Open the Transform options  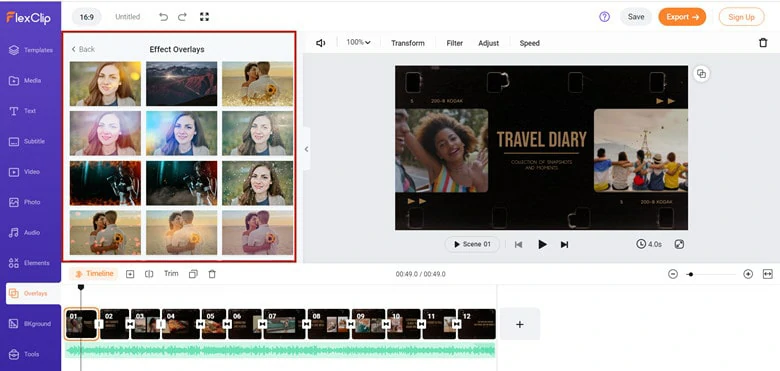tap(408, 43)
